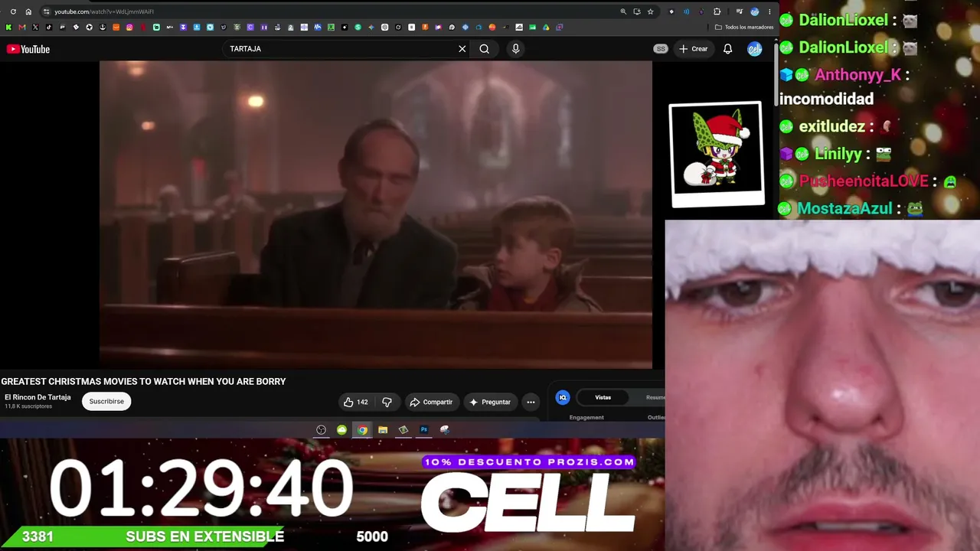980x551 pixels.
Task: Open the zoom magnifier icon in the address bar
Action: point(623,11)
